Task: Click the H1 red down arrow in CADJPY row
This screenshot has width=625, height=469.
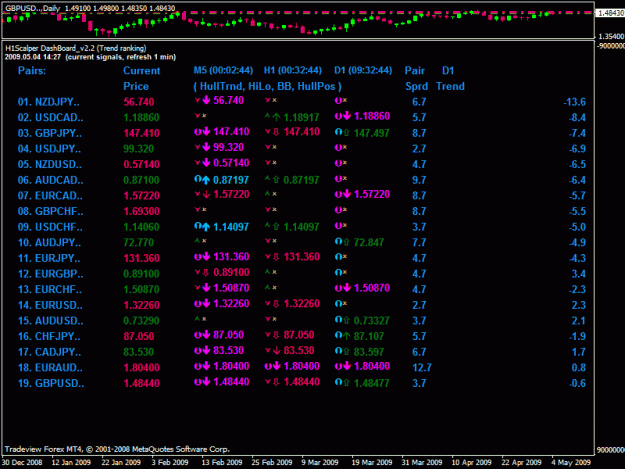Action: [x=276, y=350]
